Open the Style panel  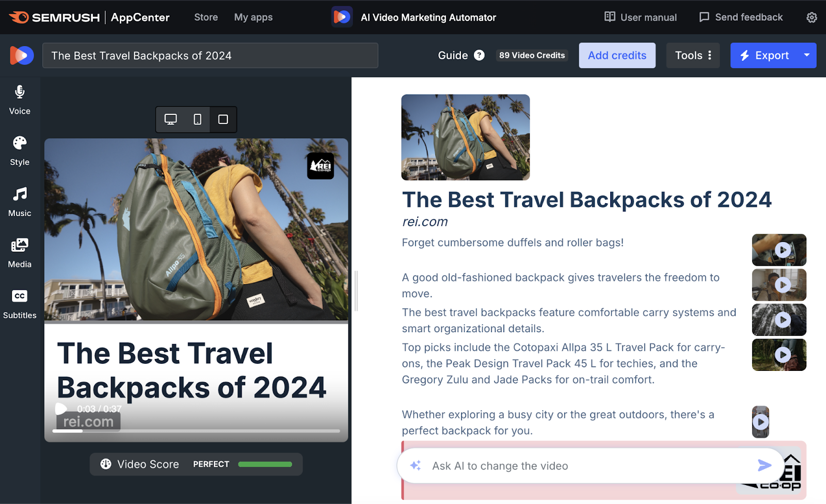[19, 150]
